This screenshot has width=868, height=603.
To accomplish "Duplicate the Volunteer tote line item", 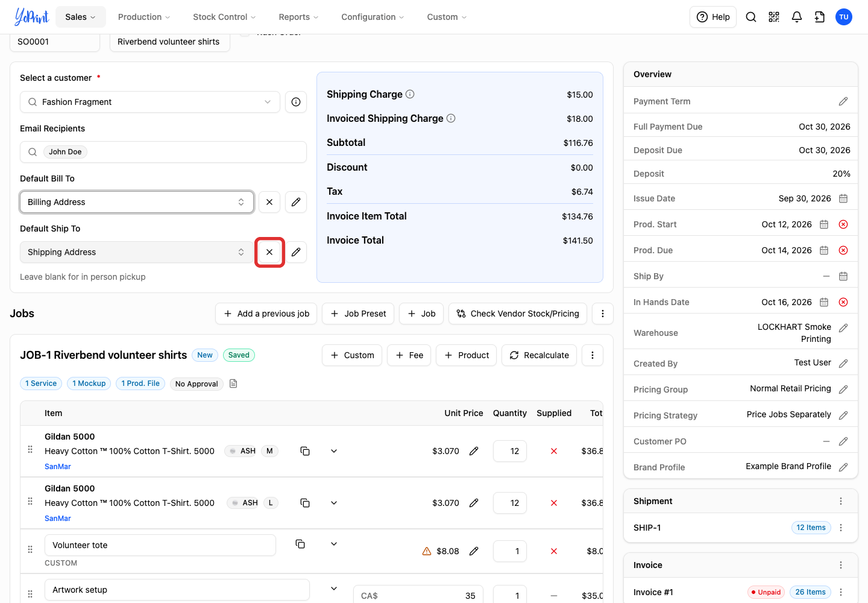I will pos(300,544).
